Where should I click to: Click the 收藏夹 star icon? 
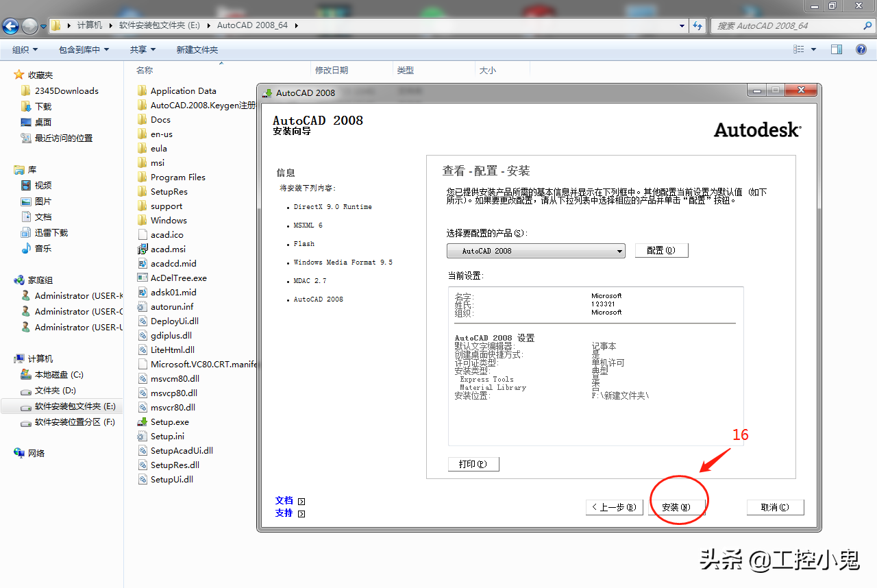tap(19, 75)
